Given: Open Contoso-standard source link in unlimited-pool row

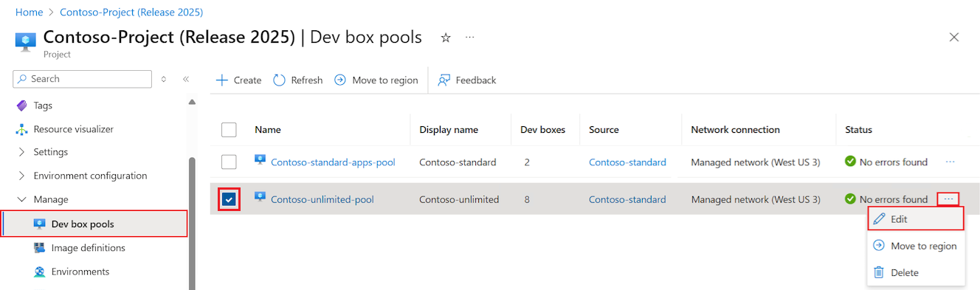Looking at the screenshot, I should 627,199.
